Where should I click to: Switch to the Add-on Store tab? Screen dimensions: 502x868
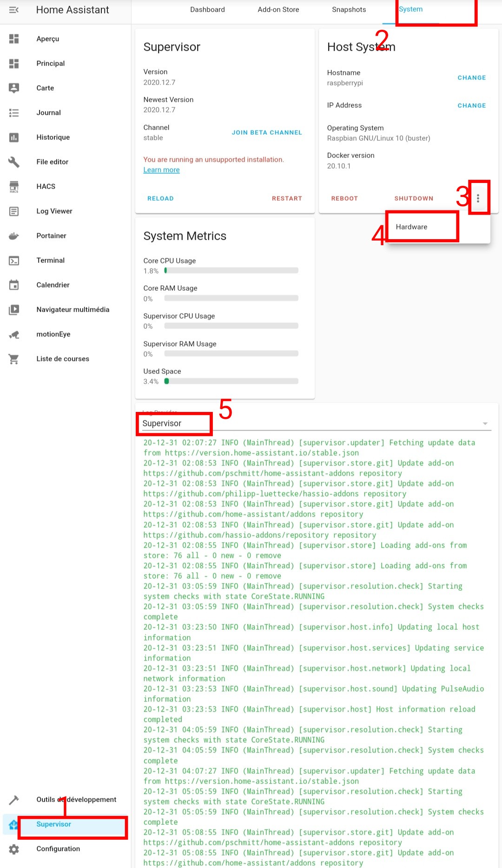coord(278,9)
